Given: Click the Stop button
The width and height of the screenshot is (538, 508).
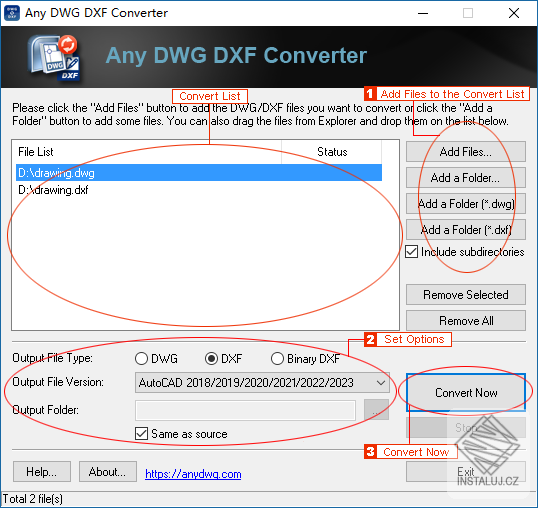Looking at the screenshot, I should tap(466, 427).
